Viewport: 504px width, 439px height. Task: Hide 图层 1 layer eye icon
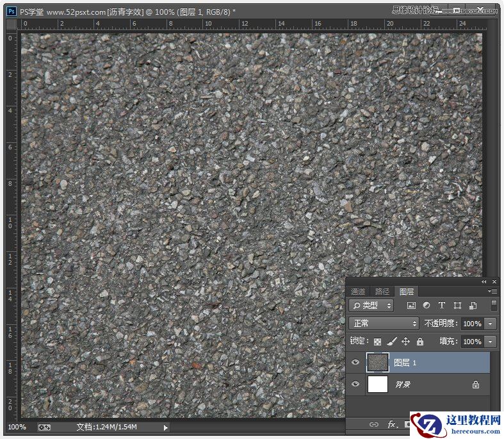click(355, 363)
